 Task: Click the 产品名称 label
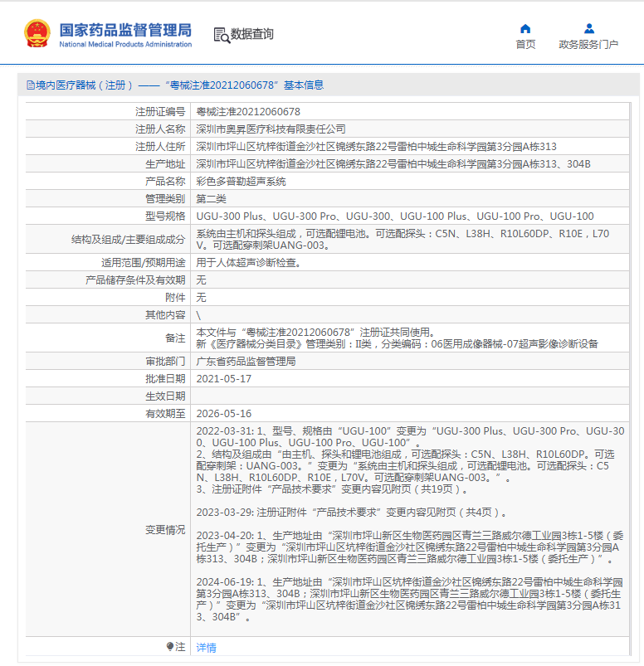165,182
